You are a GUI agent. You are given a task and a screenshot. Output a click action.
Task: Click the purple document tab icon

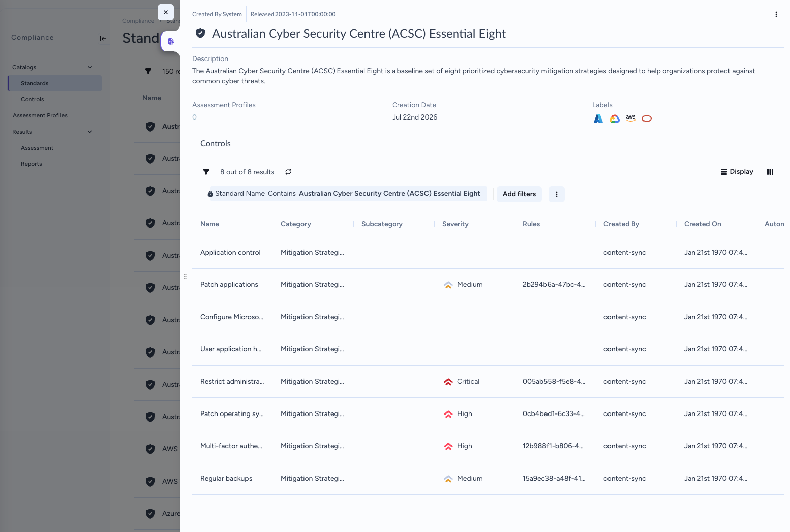point(171,41)
